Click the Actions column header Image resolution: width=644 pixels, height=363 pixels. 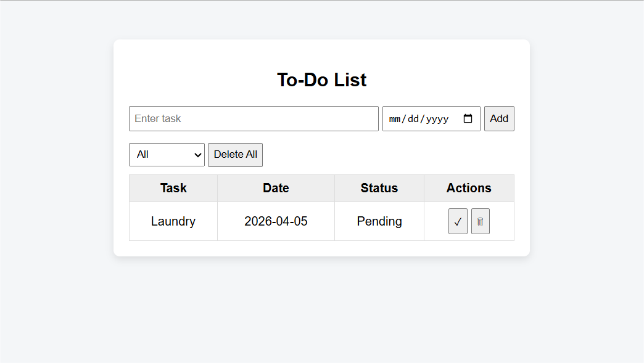[x=469, y=189]
